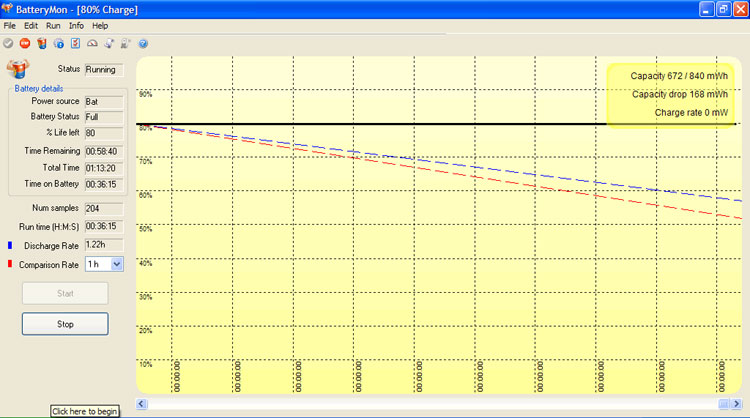
Task: Click the grey toolbar icon left of help
Action: (x=125, y=44)
